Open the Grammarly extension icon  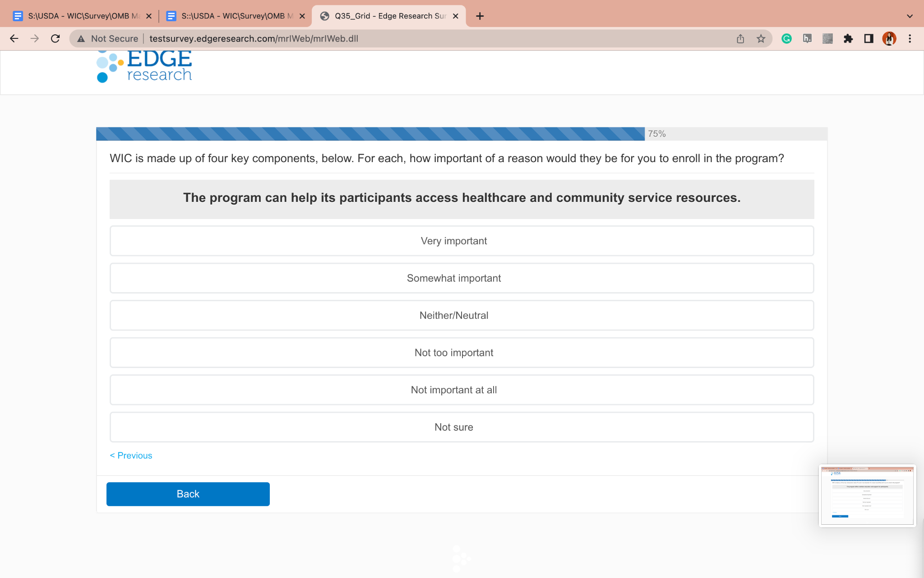pyautogui.click(x=786, y=39)
